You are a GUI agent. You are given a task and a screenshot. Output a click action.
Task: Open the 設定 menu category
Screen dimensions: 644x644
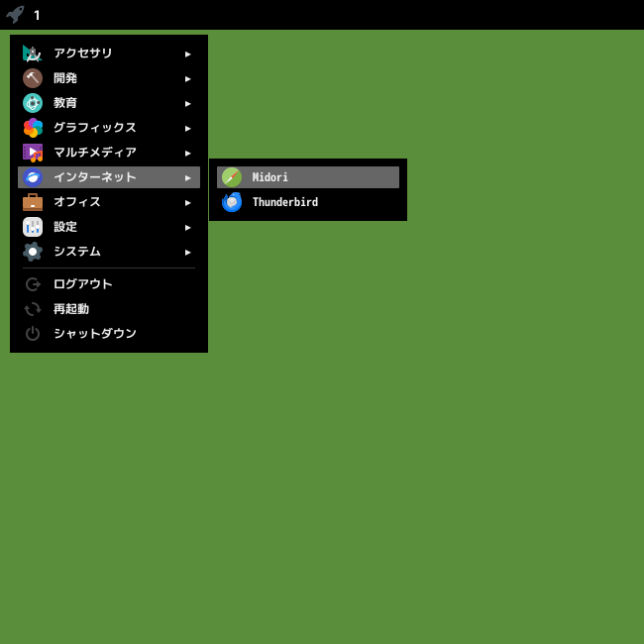[x=109, y=227]
